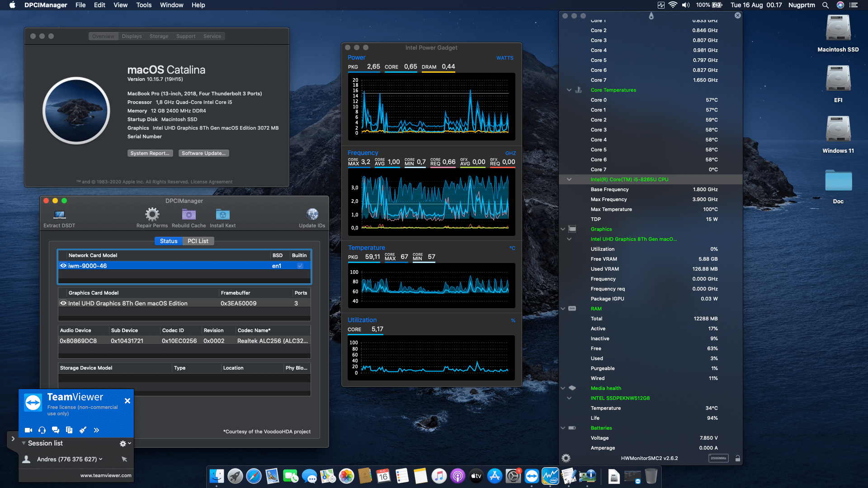Viewport: 868px width, 488px height.
Task: Open Launchpad in Dock
Action: coord(235,476)
